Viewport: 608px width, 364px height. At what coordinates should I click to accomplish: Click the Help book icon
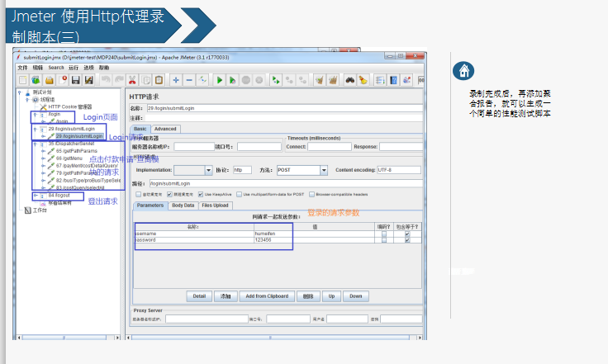393,80
